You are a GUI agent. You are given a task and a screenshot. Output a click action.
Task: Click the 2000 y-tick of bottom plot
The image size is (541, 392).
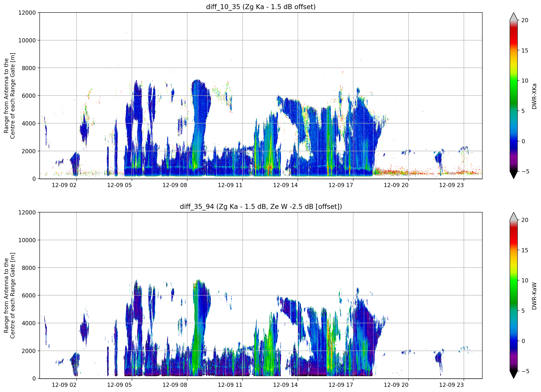coord(29,351)
